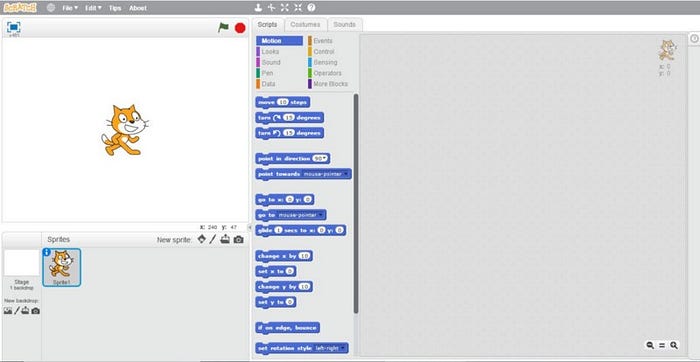Click the Scratch logo
Viewport: 700px width, 362px height.
click(20, 8)
